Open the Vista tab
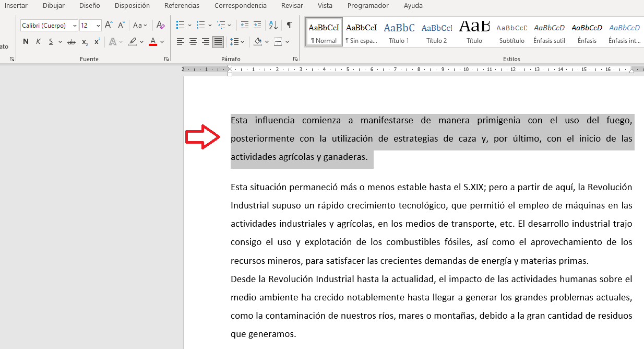Screen dimensions: 644x349 coord(325,6)
